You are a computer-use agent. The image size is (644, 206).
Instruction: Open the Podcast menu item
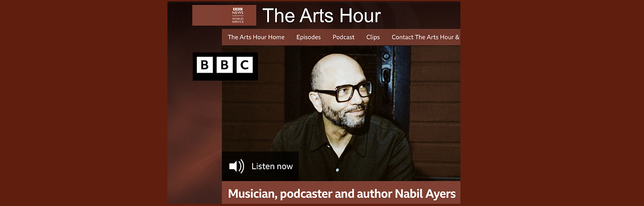point(343,37)
